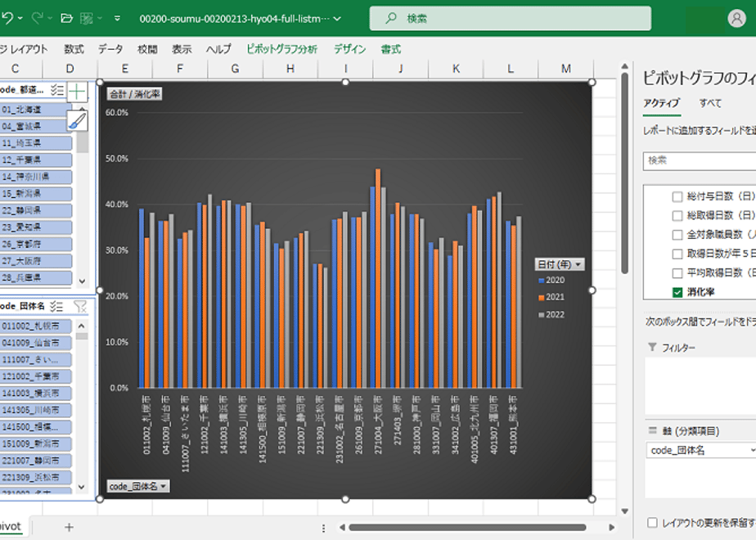This screenshot has width=756, height=540.
Task: Open the 書式 ribbon tab
Action: 390,49
